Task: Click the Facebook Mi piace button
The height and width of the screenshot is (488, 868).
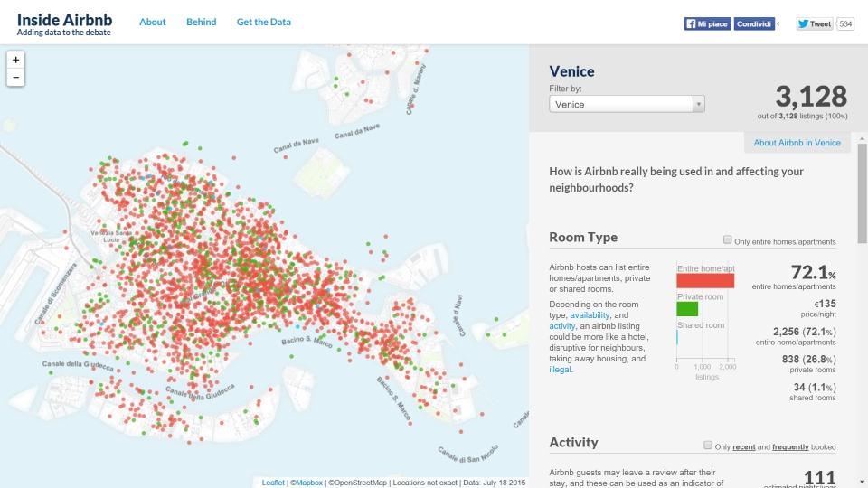Action: 706,24
